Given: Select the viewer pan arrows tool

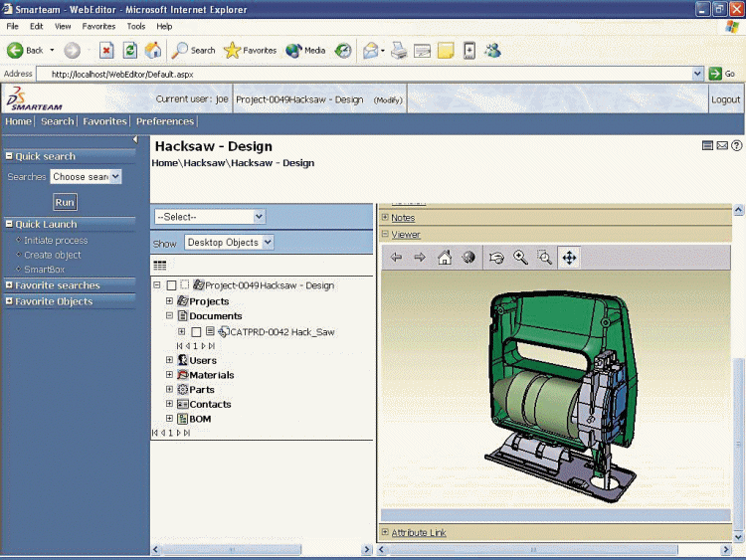Looking at the screenshot, I should coord(569,258).
